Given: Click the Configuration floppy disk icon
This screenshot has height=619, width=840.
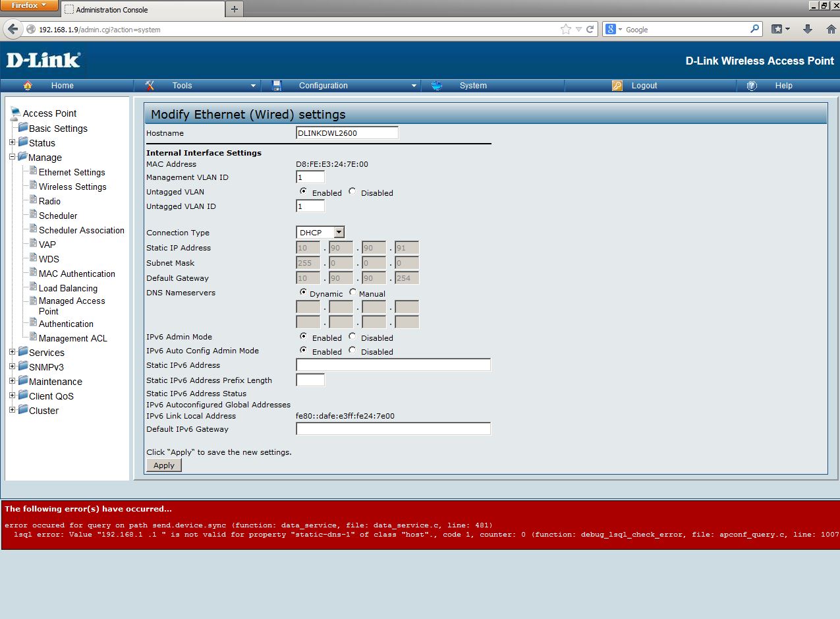Looking at the screenshot, I should [277, 86].
